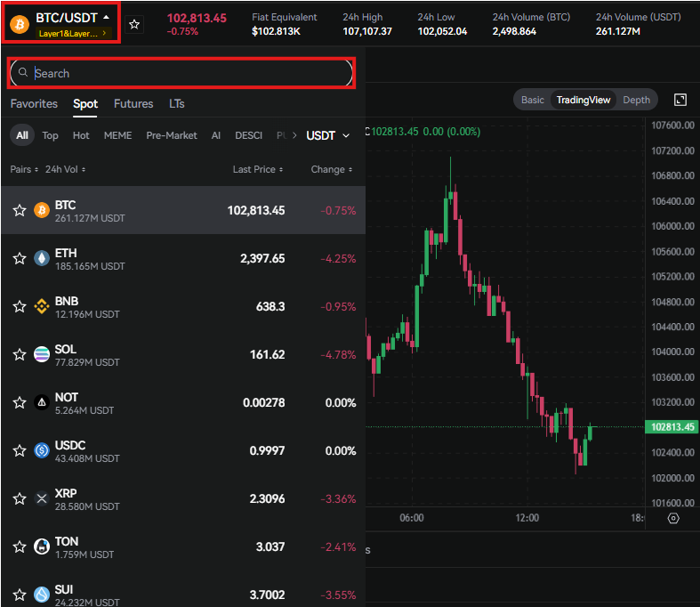Click the NOT last price 0.00278
Image resolution: width=700 pixels, height=607 pixels.
click(x=264, y=403)
